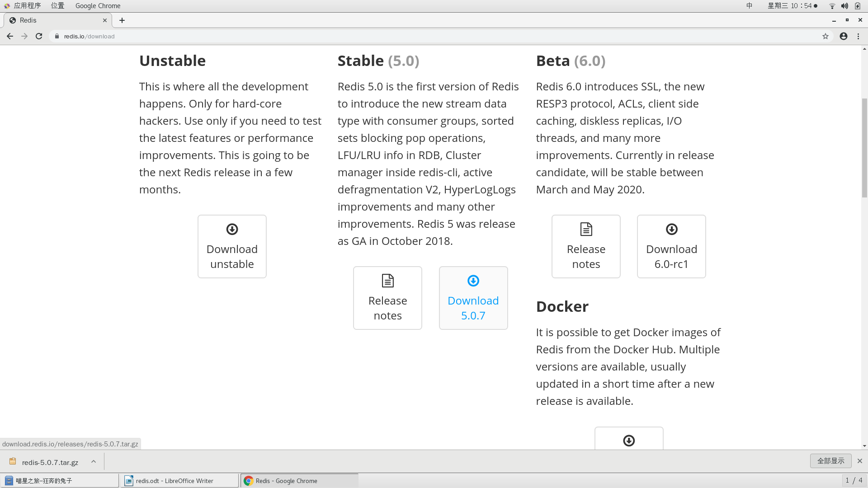This screenshot has height=488, width=868.
Task: Open Google Chrome app menu in top bar
Action: [98, 6]
